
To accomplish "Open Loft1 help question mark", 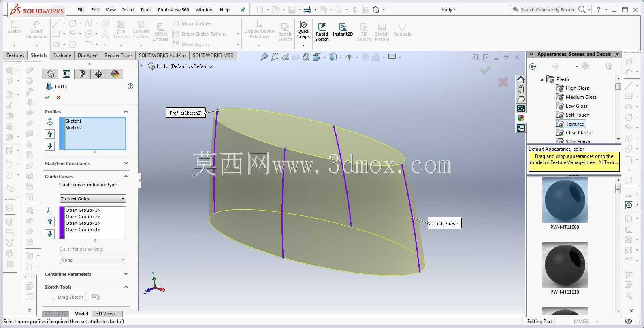I will (130, 86).
